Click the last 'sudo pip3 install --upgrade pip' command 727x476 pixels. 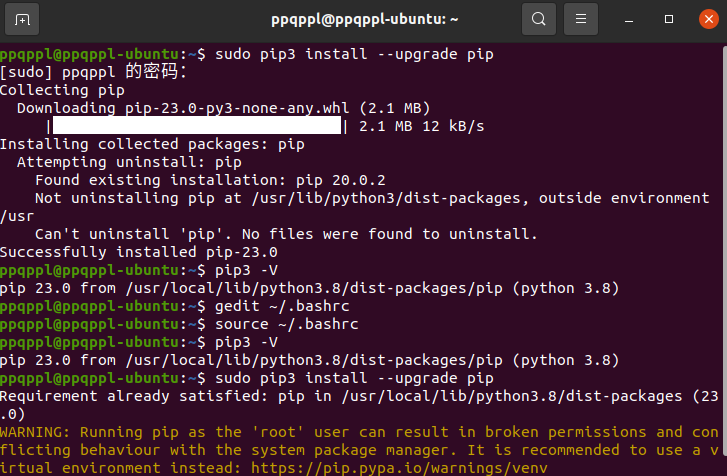click(354, 378)
